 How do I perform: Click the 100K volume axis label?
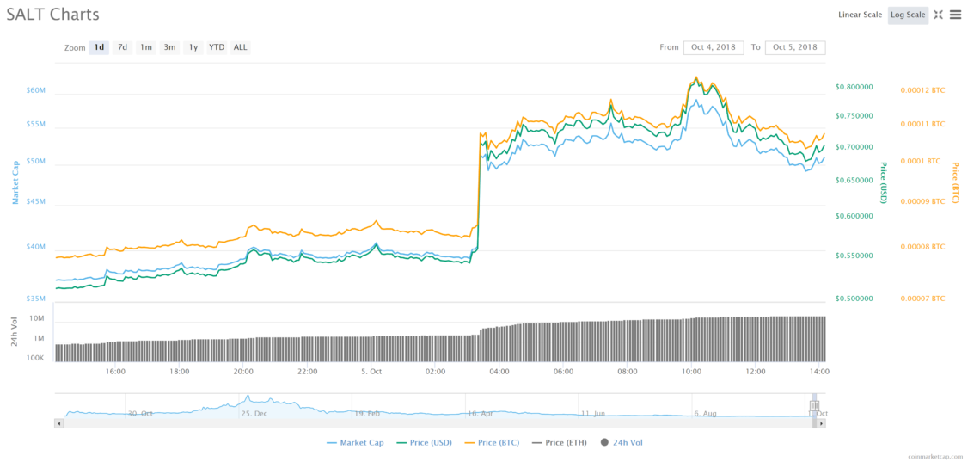[x=35, y=359]
